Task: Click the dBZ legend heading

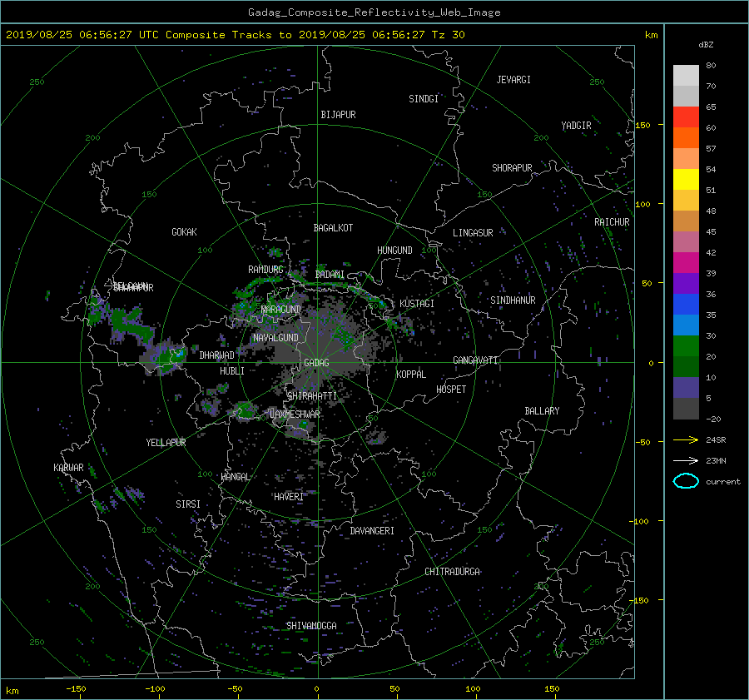Action: pos(706,44)
